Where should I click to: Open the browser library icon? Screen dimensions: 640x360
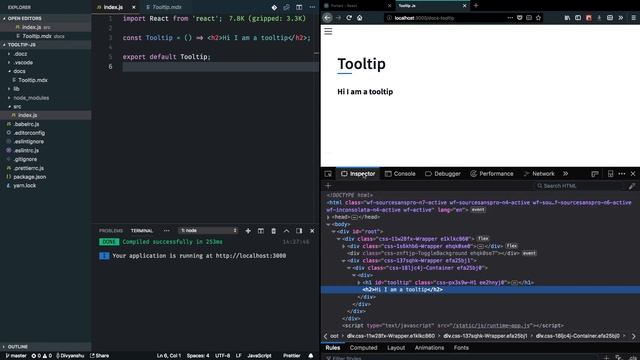[x=567, y=18]
